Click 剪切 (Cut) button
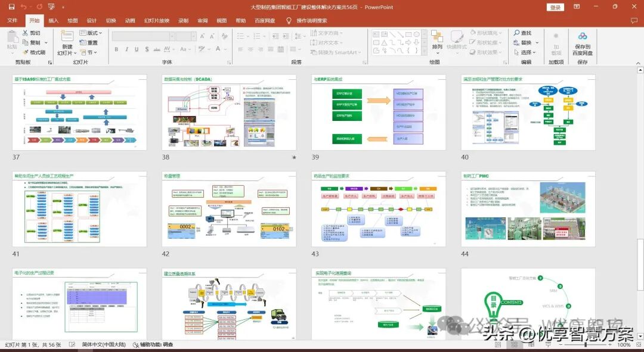Viewport: 644px width, 352px height. (x=32, y=33)
